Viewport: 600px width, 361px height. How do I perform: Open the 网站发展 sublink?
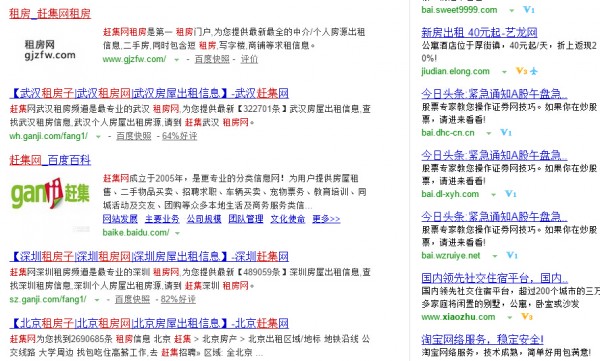pos(120,219)
